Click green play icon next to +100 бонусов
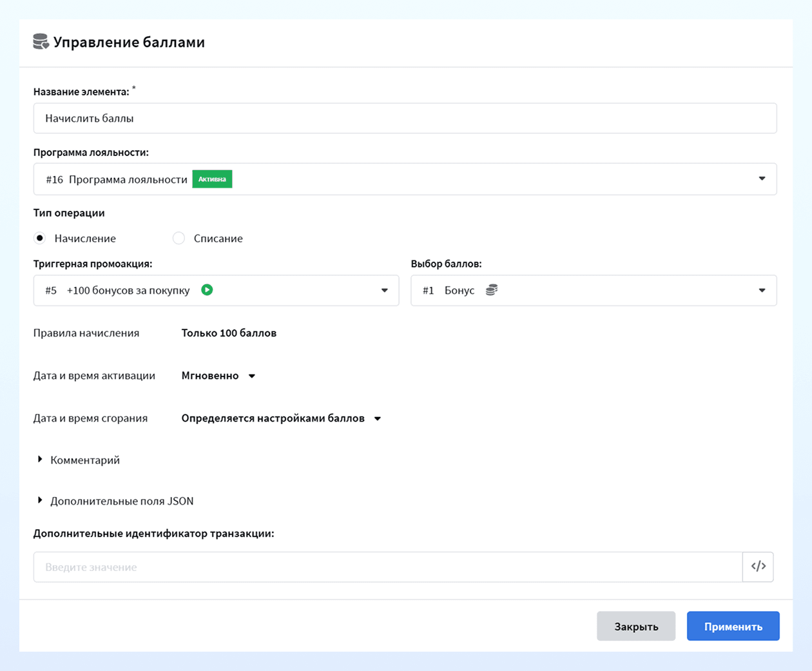 207,290
